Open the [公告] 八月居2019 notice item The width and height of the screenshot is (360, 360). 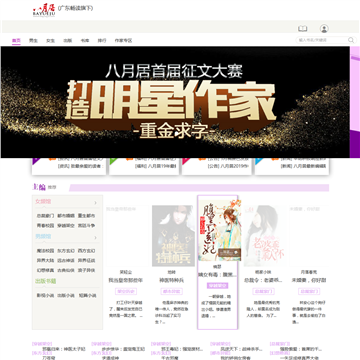point(228,166)
